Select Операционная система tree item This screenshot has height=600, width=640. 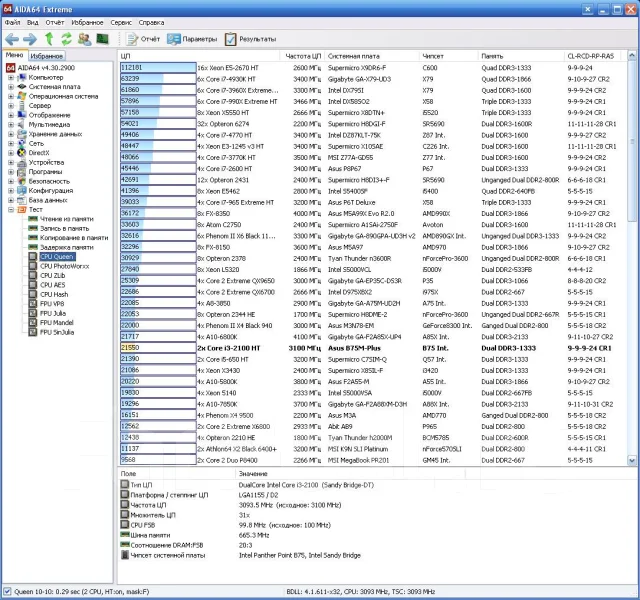click(x=63, y=96)
